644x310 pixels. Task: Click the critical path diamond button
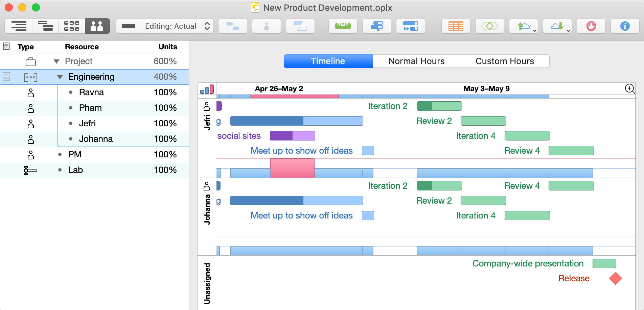click(490, 26)
